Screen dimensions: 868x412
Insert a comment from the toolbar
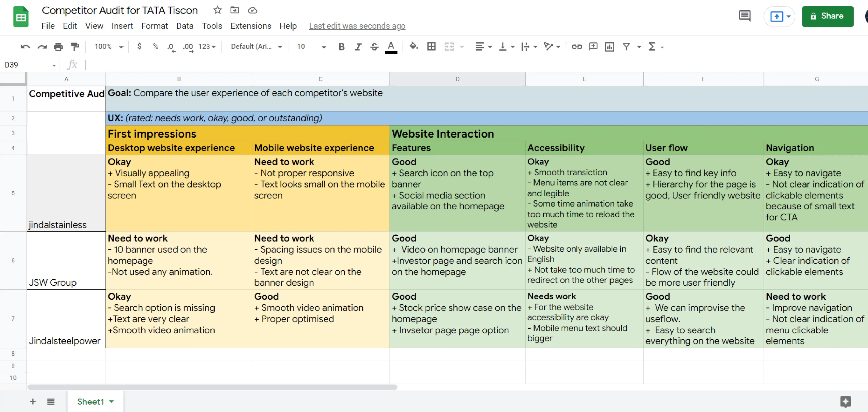(x=593, y=46)
